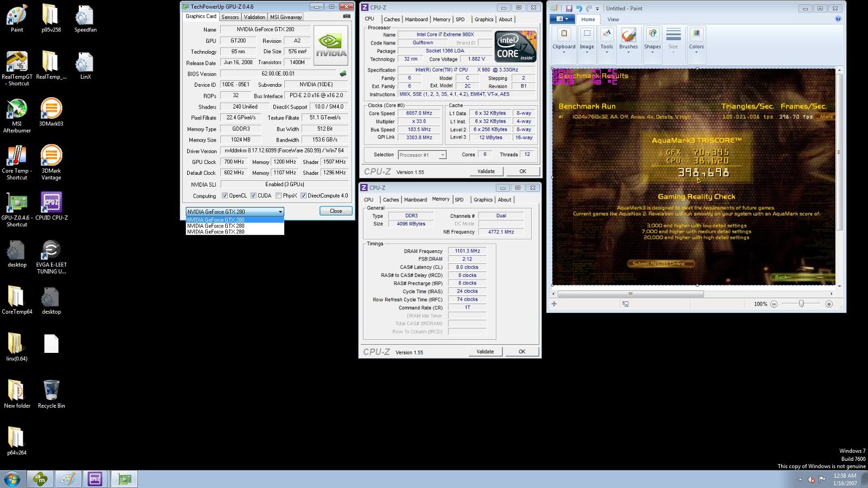Image resolution: width=868 pixels, height=488 pixels.
Task: Launch the Speedfan desktop icon
Action: click(x=85, y=19)
